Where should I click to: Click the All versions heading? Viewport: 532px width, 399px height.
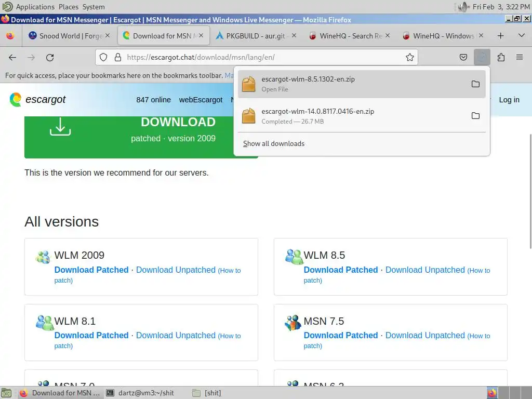(x=61, y=221)
